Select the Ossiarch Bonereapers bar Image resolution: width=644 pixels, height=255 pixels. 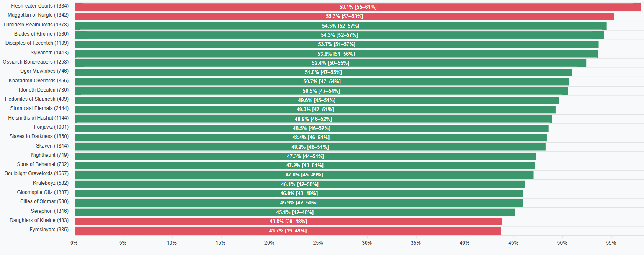coord(330,63)
